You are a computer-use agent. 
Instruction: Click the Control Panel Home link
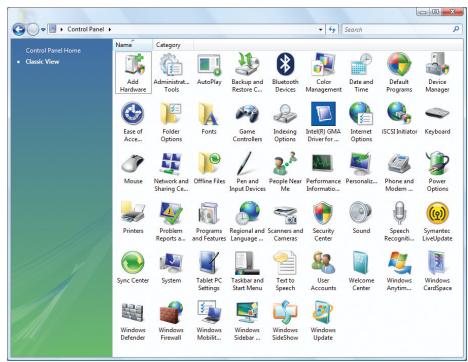(53, 51)
